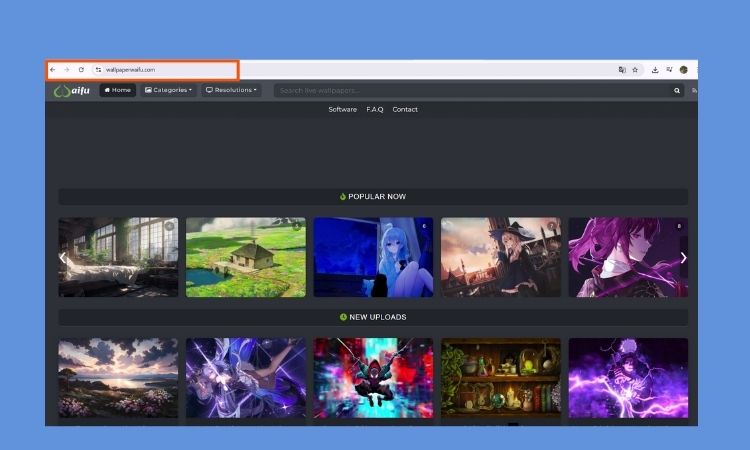Open the white-haired warrior sparkle wallpaper
750x450 pixels.
(x=246, y=378)
